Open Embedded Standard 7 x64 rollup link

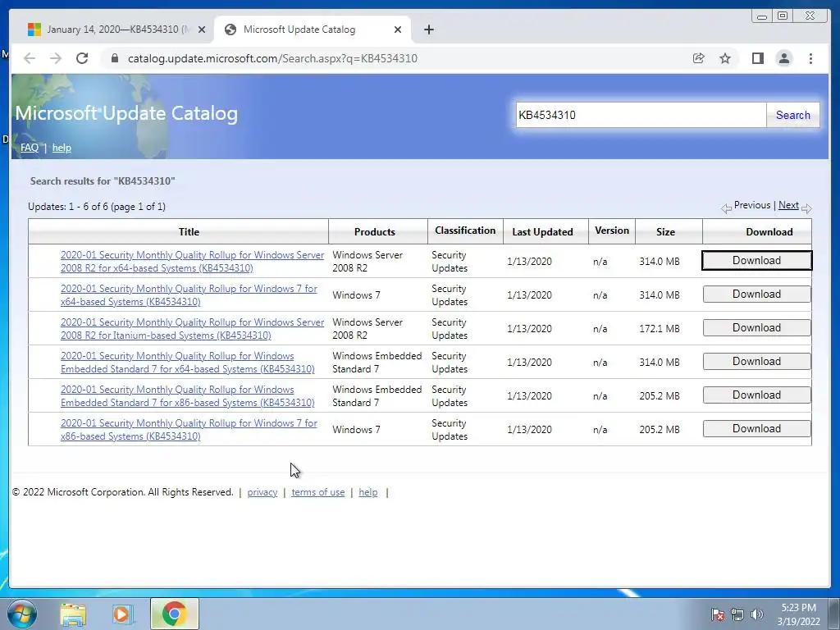(188, 363)
